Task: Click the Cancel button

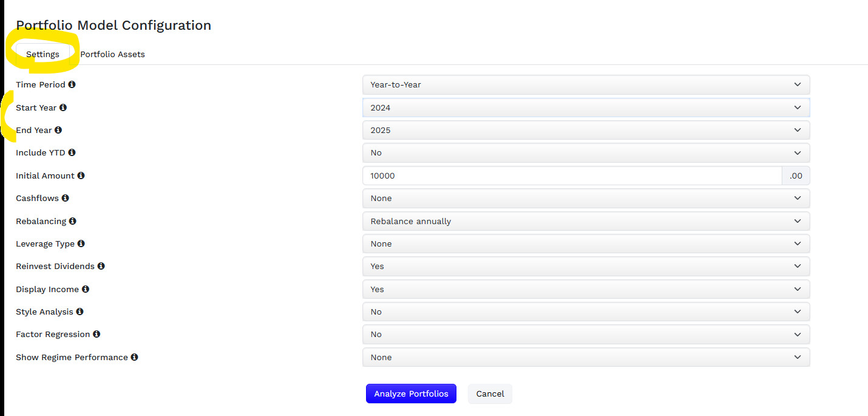Action: (490, 394)
